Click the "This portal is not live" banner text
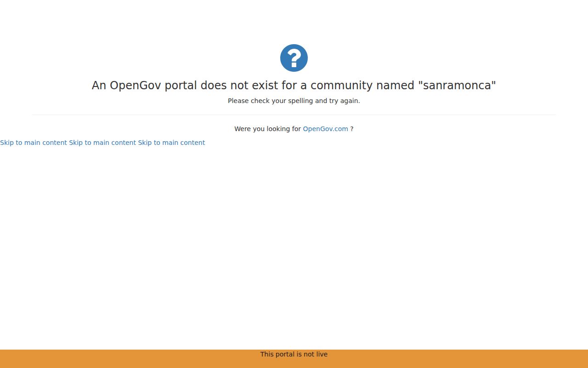Image resolution: width=588 pixels, height=368 pixels. [x=294, y=354]
